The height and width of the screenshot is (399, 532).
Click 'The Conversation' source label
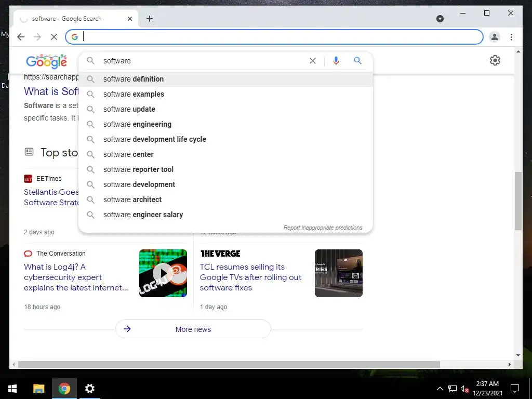61,254
